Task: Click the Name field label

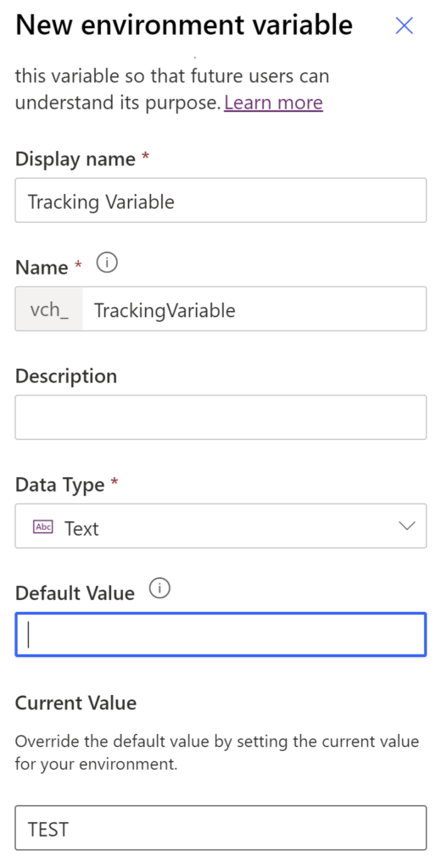Action: click(42, 268)
